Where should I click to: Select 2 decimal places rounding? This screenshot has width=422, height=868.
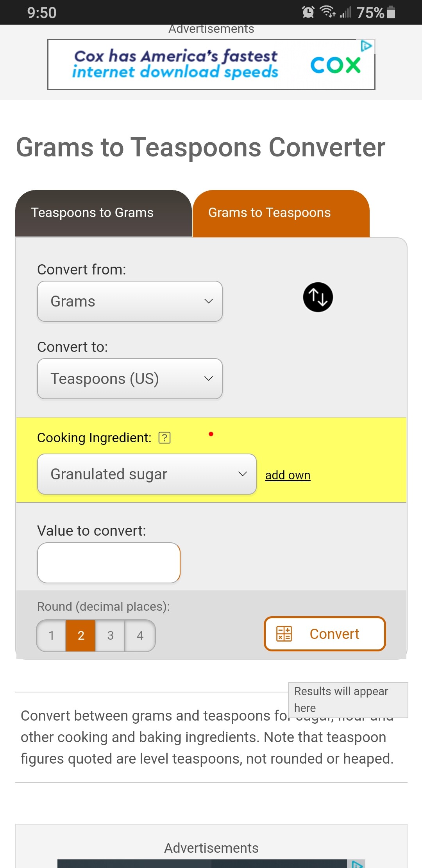81,635
